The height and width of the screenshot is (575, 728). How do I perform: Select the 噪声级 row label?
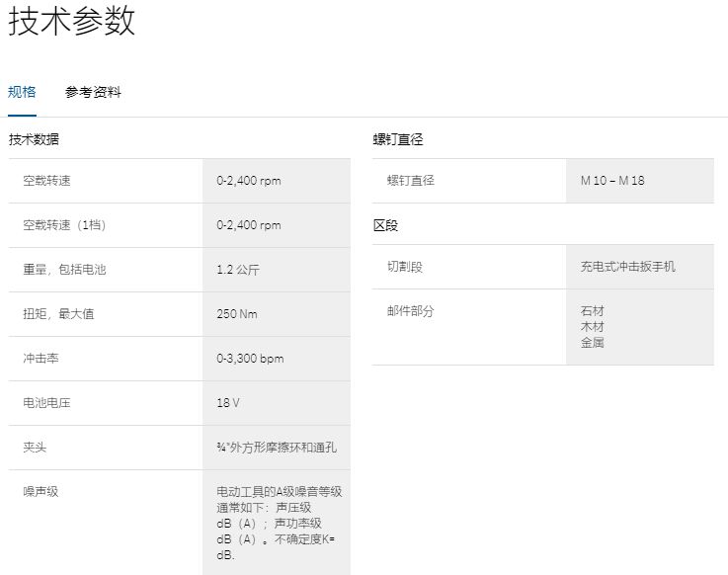point(40,491)
